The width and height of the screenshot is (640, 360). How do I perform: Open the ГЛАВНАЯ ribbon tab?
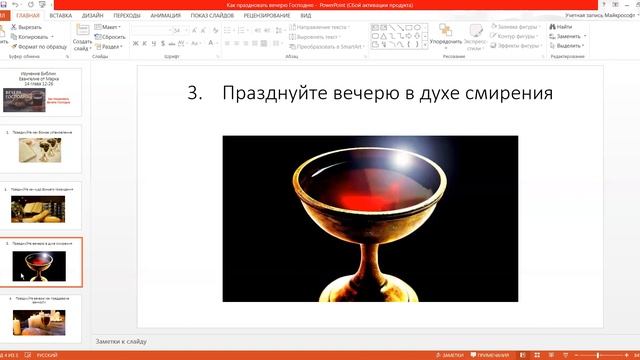[28, 16]
